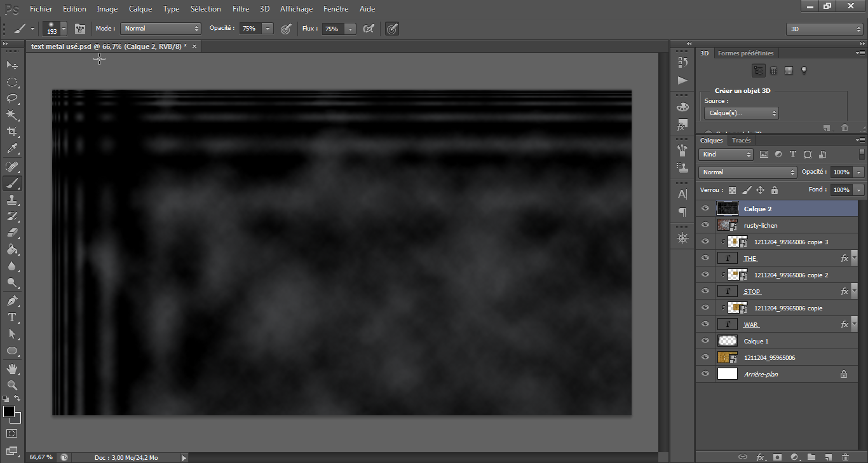Open the Calque menu
This screenshot has width=868, height=463.
tap(140, 9)
